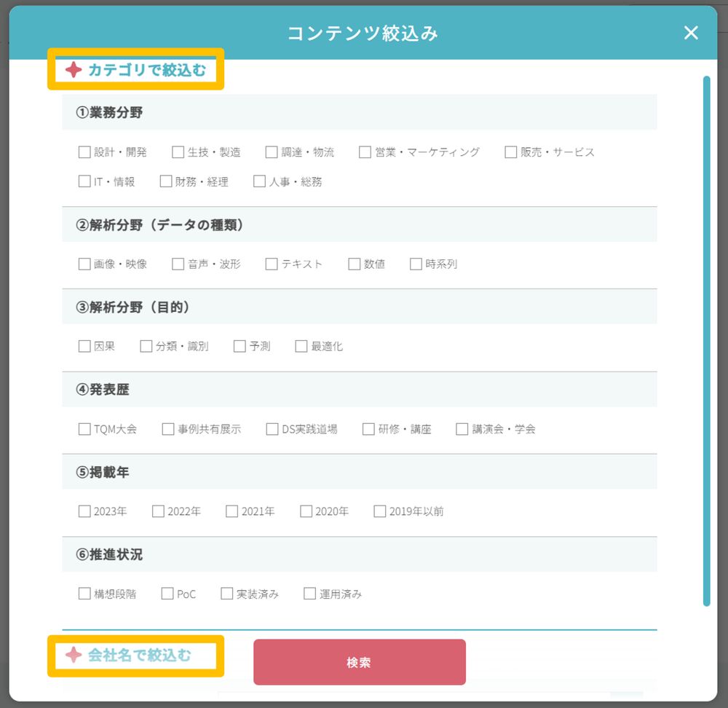This screenshot has height=708, width=728.
Task: Enable the PoC status checkbox
Action: pos(167,594)
